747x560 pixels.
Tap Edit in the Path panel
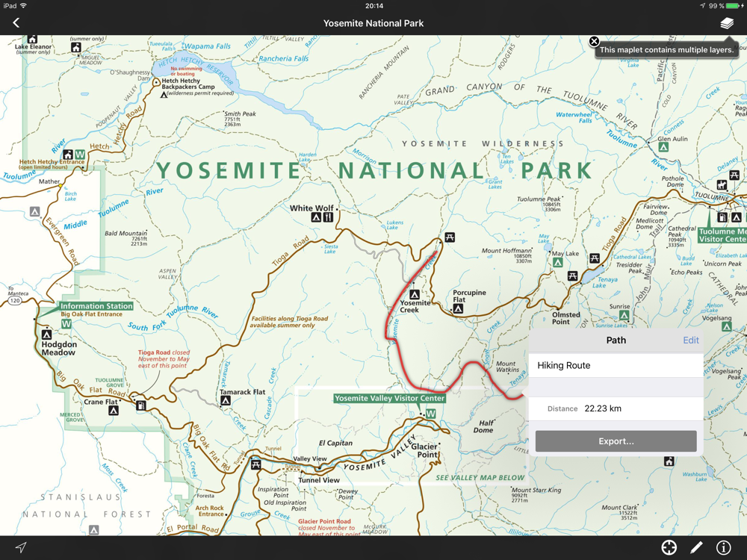pyautogui.click(x=691, y=340)
